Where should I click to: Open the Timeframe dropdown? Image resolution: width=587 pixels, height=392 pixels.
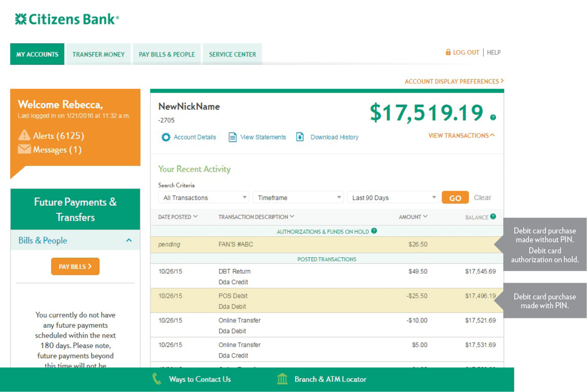tap(298, 197)
